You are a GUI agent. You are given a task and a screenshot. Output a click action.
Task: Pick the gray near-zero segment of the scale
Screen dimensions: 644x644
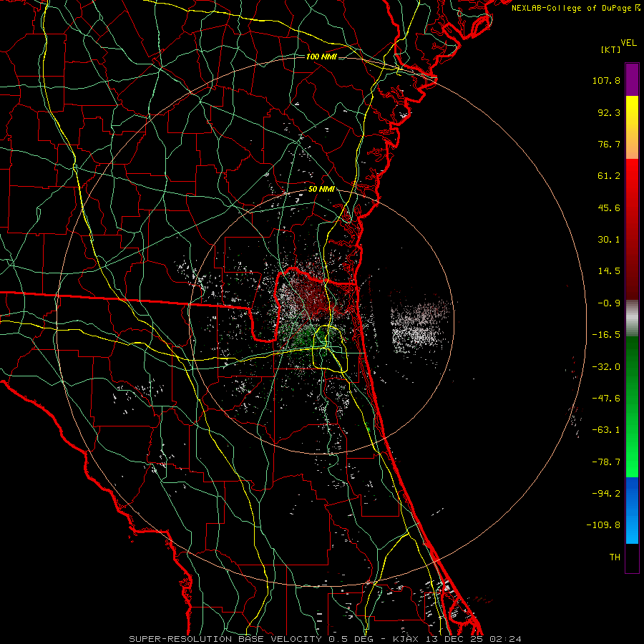(x=632, y=318)
